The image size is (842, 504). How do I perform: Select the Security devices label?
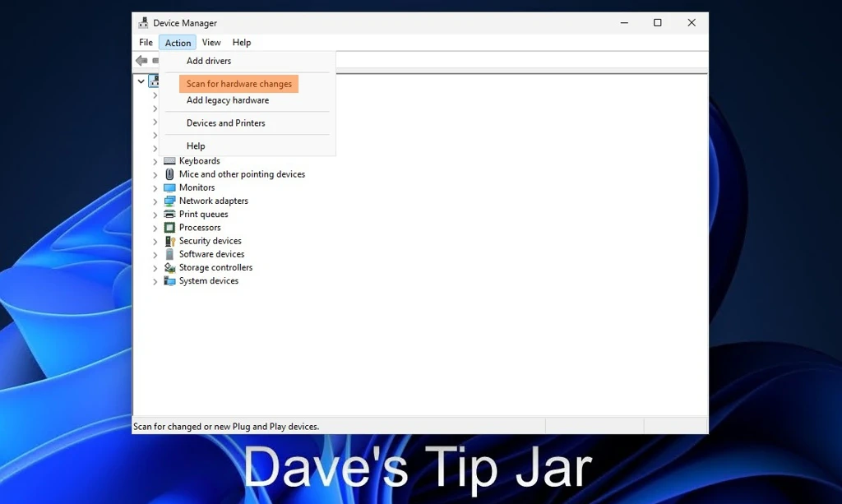210,241
